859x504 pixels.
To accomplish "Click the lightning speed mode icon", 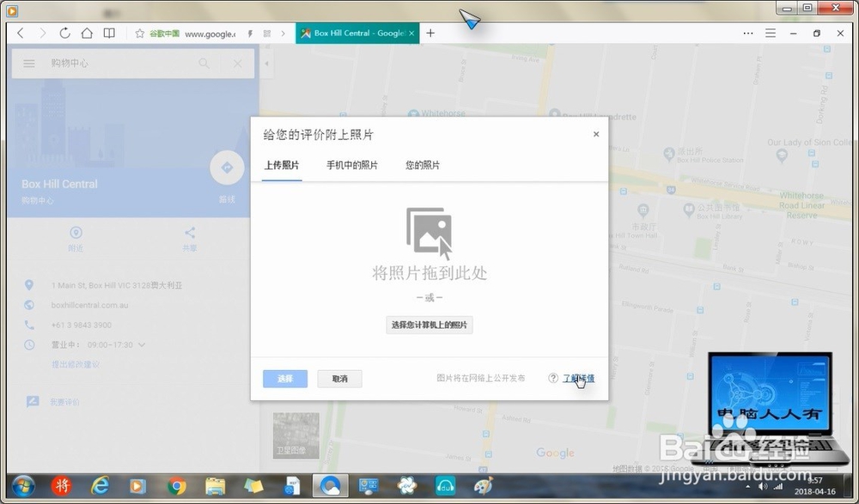I will coord(250,33).
